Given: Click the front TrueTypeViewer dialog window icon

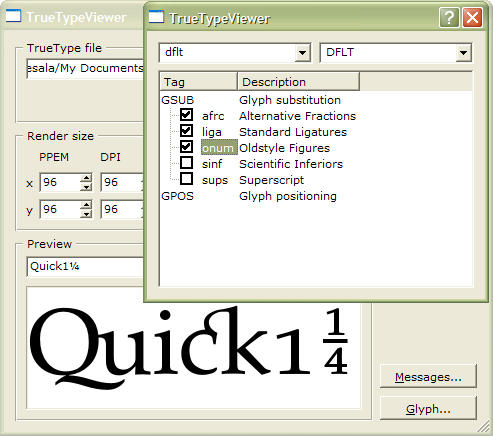Looking at the screenshot, I should pos(156,17).
